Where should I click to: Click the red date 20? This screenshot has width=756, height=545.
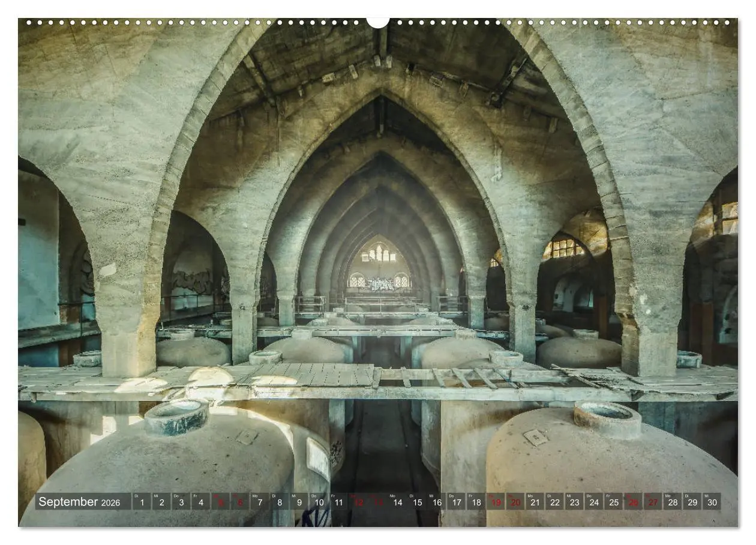pyautogui.click(x=515, y=502)
